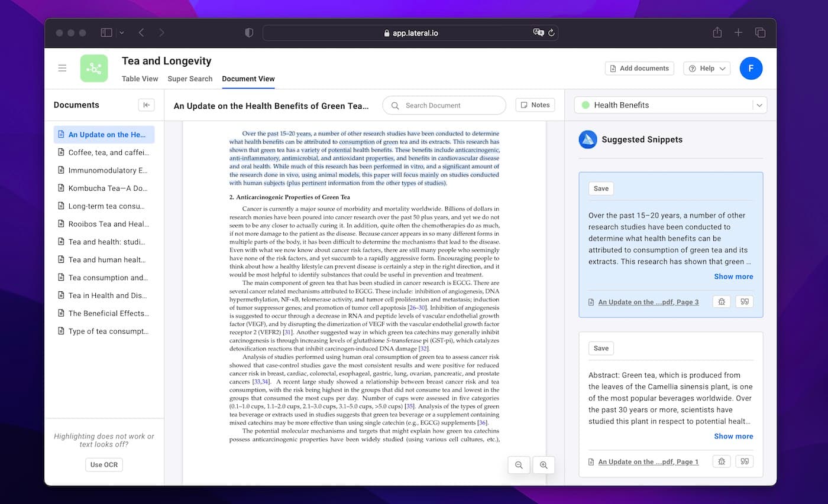Image resolution: width=828 pixels, height=504 pixels.
Task: Click the green project network icon
Action: pos(94,69)
